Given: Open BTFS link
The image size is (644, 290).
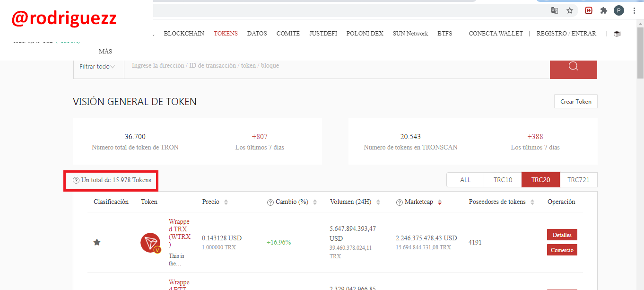Looking at the screenshot, I should point(444,34).
